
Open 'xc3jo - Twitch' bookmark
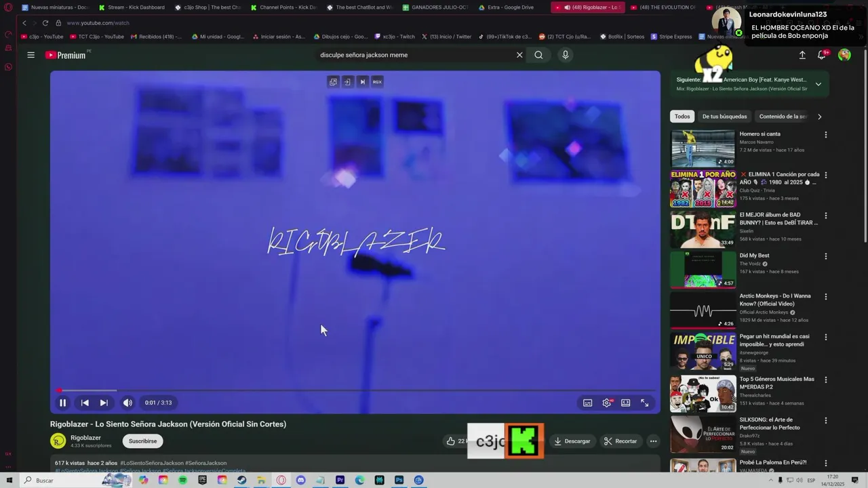point(394,37)
